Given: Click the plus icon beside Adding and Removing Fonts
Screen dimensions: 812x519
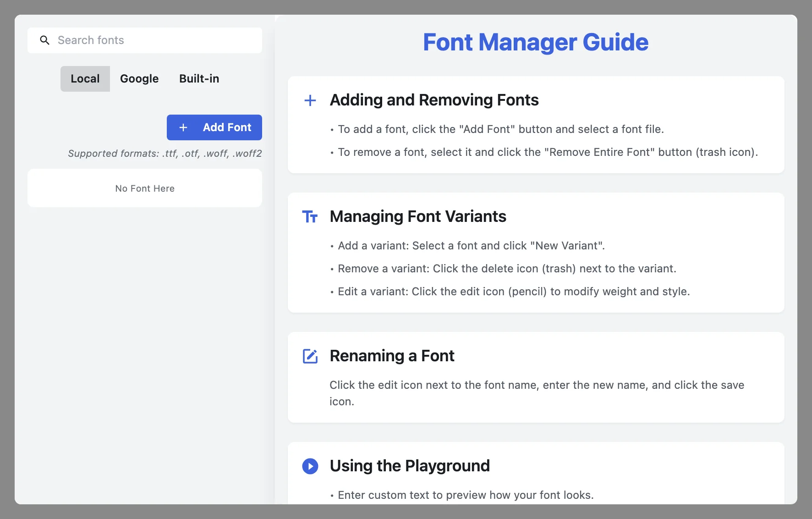Looking at the screenshot, I should tap(310, 100).
